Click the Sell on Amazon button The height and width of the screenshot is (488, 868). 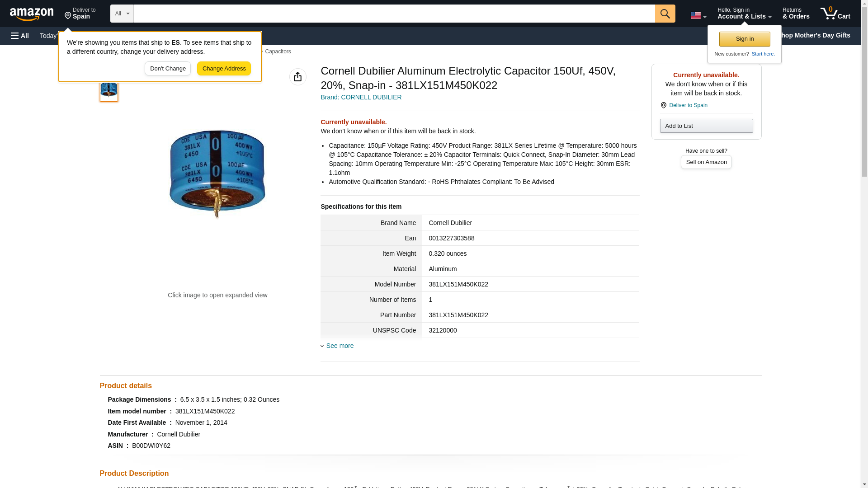pos(706,162)
